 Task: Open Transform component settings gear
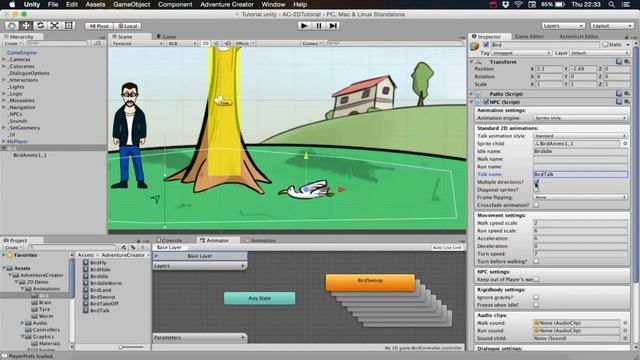click(x=627, y=62)
